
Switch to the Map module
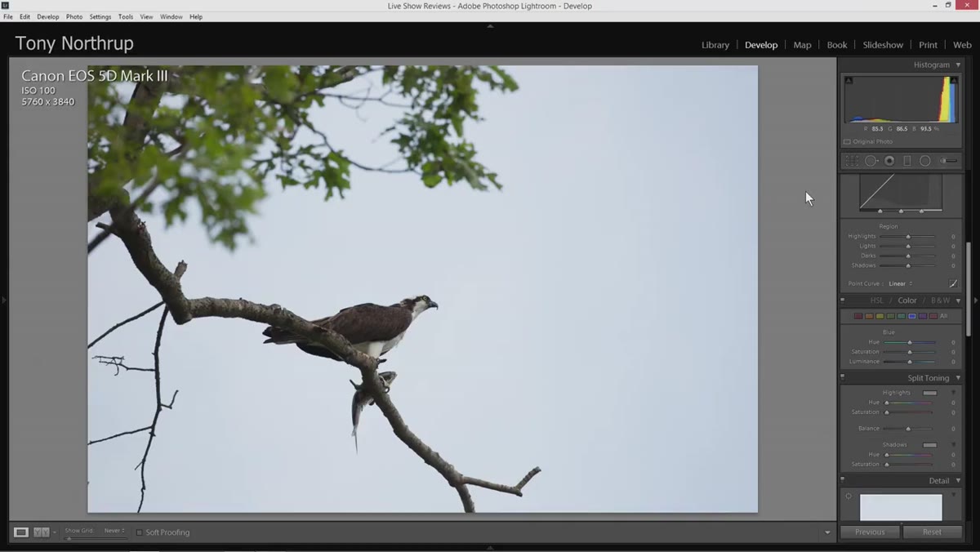click(802, 45)
